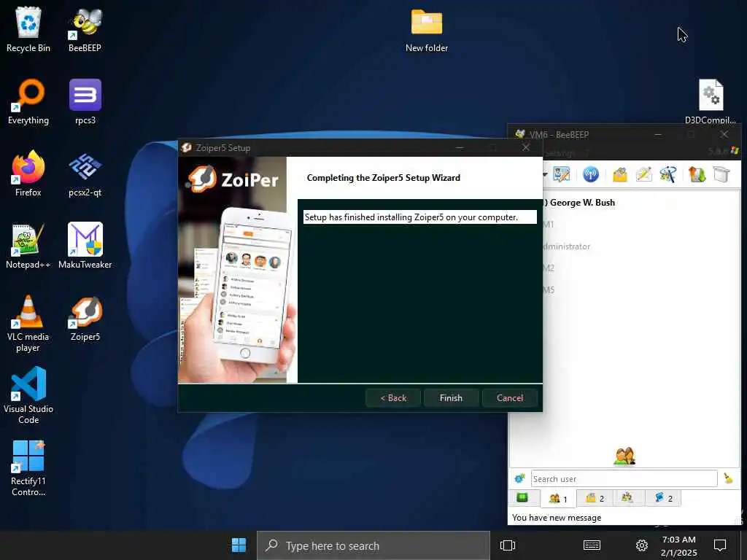The width and height of the screenshot is (747, 560).
Task: Click 'You have new message' status text
Action: [x=556, y=518]
